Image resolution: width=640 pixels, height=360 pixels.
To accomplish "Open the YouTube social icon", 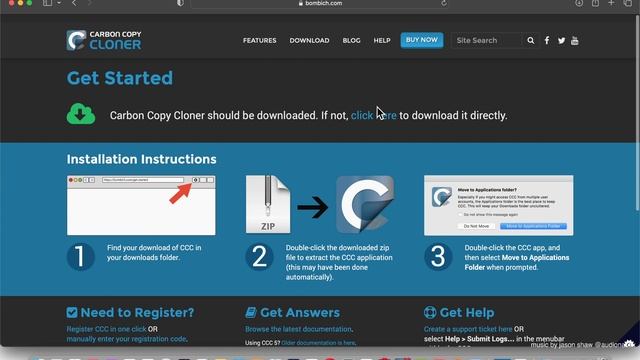I will pos(575,40).
